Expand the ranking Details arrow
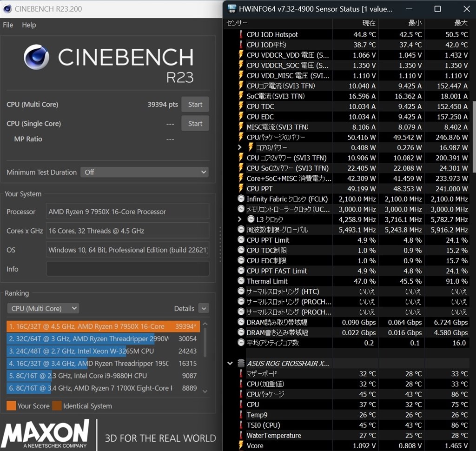Screen dimensions: 476x451 point(204,308)
